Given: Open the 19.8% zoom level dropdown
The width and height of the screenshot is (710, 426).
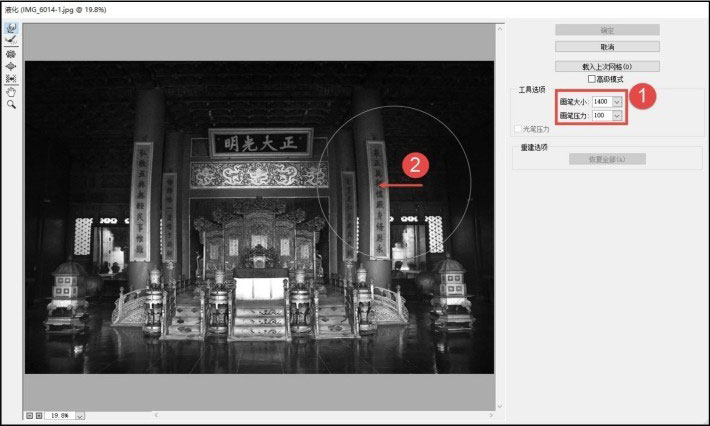Looking at the screenshot, I should point(80,416).
